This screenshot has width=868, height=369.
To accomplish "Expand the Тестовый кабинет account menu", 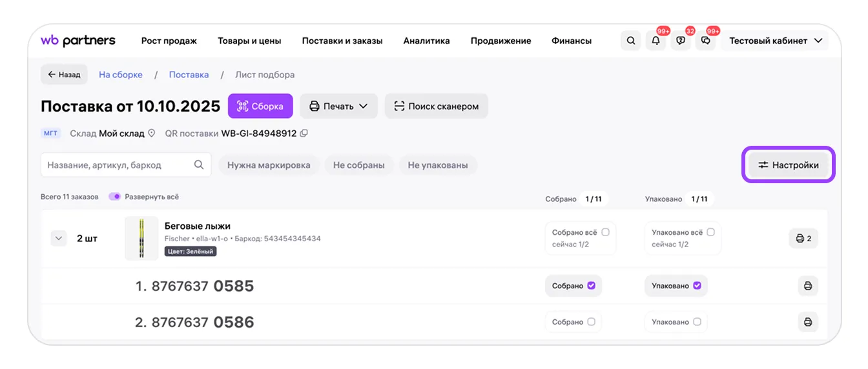I will (x=775, y=41).
